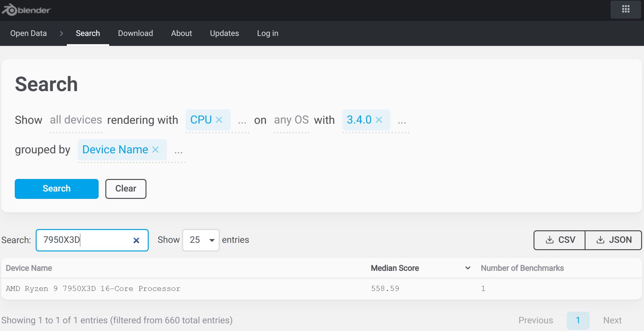The image size is (644, 331).
Task: Open the apps grid menu icon
Action: (626, 9)
